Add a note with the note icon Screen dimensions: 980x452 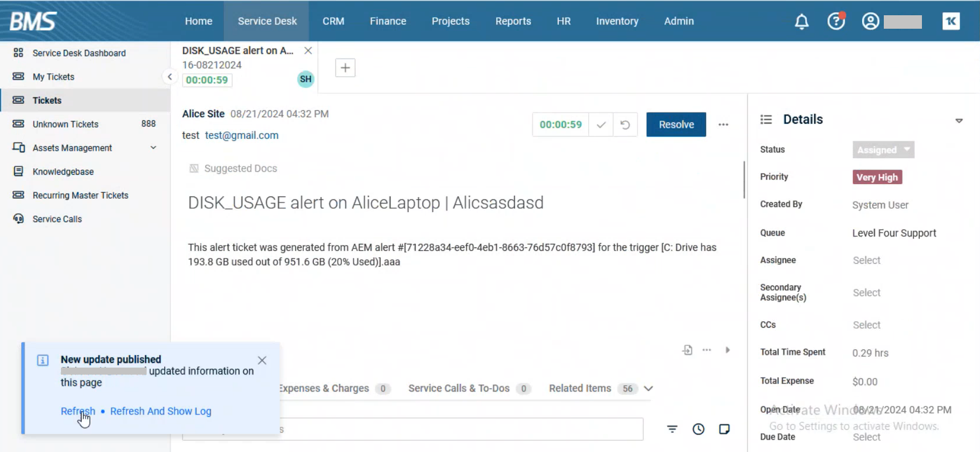(724, 429)
